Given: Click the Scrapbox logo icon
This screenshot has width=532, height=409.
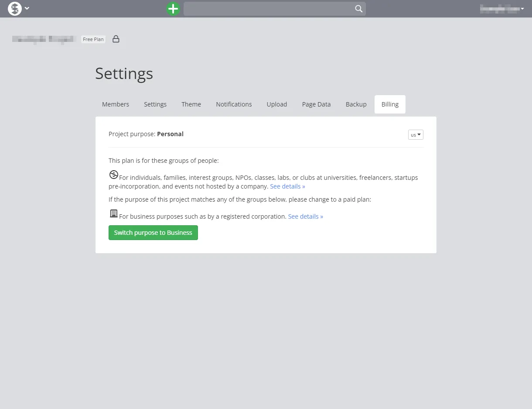Looking at the screenshot, I should (x=15, y=9).
